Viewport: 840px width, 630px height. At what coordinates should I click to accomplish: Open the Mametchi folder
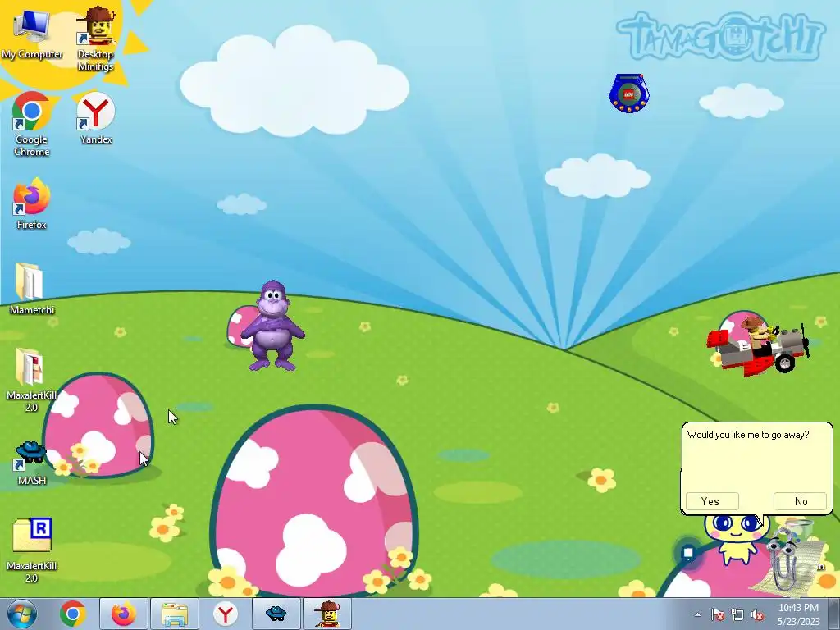point(32,289)
